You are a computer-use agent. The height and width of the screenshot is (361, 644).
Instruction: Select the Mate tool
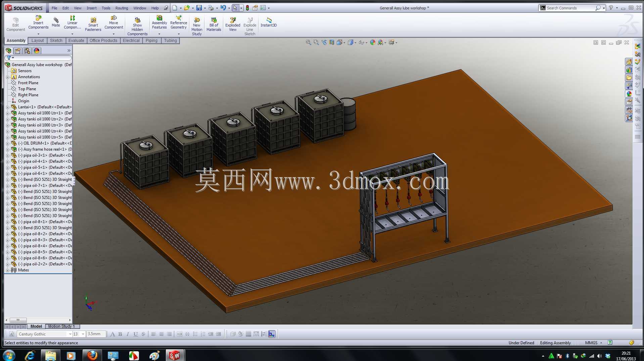(x=56, y=22)
